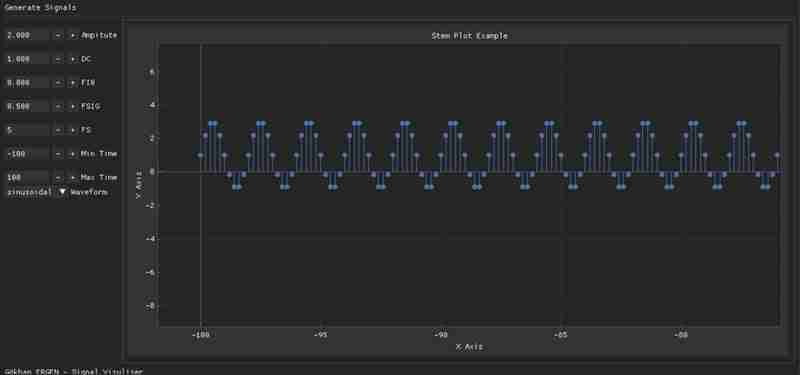This screenshot has height=375, width=800.
Task: Increase the FIN value by one step
Action: 72,83
